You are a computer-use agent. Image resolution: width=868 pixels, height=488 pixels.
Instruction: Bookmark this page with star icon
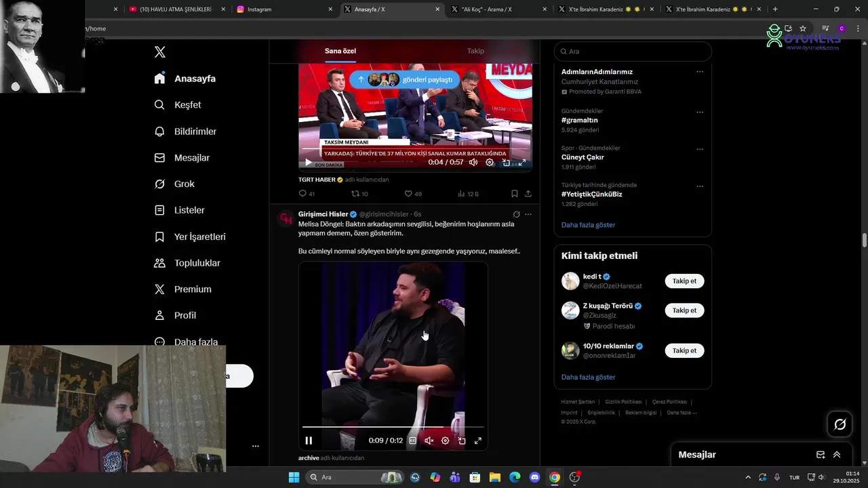pyautogui.click(x=803, y=28)
